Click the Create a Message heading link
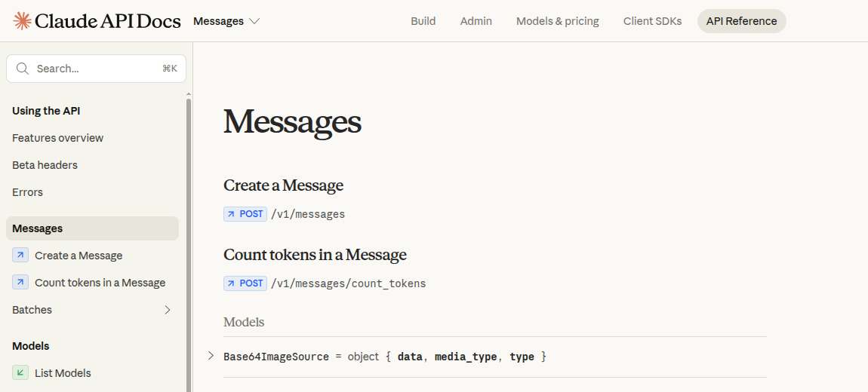Screen dimensions: 868x392 point(284,185)
